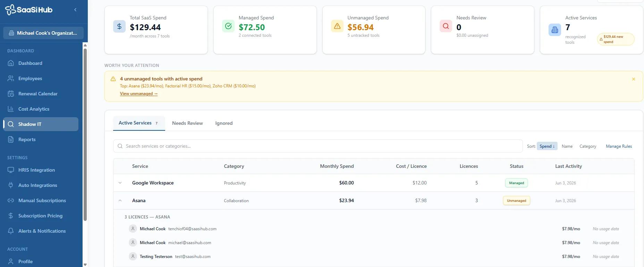644x267 pixels.
Task: Collapse the Asana row
Action: pyautogui.click(x=120, y=200)
